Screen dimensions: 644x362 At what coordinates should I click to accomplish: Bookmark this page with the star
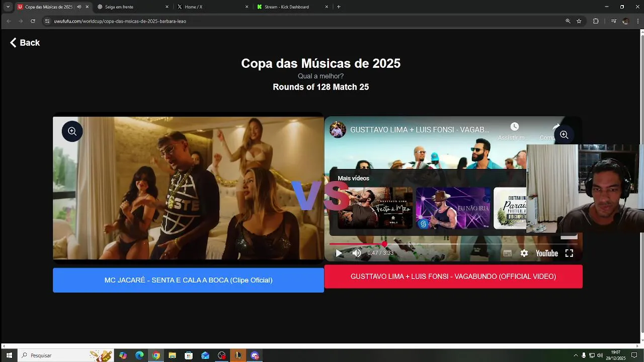tap(579, 21)
